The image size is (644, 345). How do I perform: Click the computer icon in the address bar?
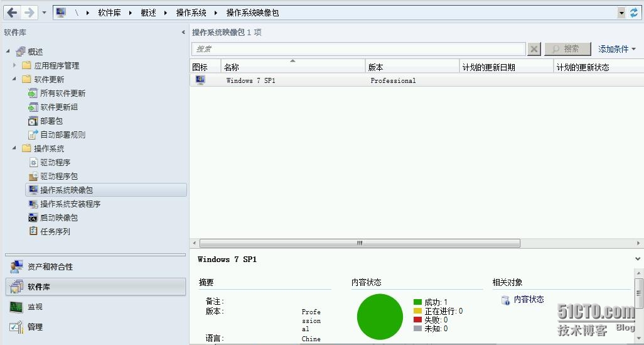[61, 13]
